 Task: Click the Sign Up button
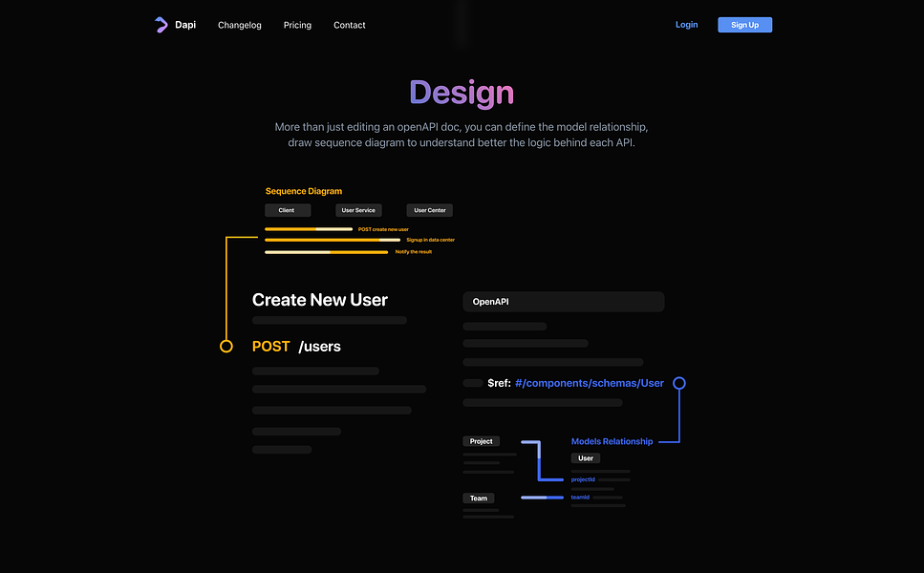pos(745,25)
